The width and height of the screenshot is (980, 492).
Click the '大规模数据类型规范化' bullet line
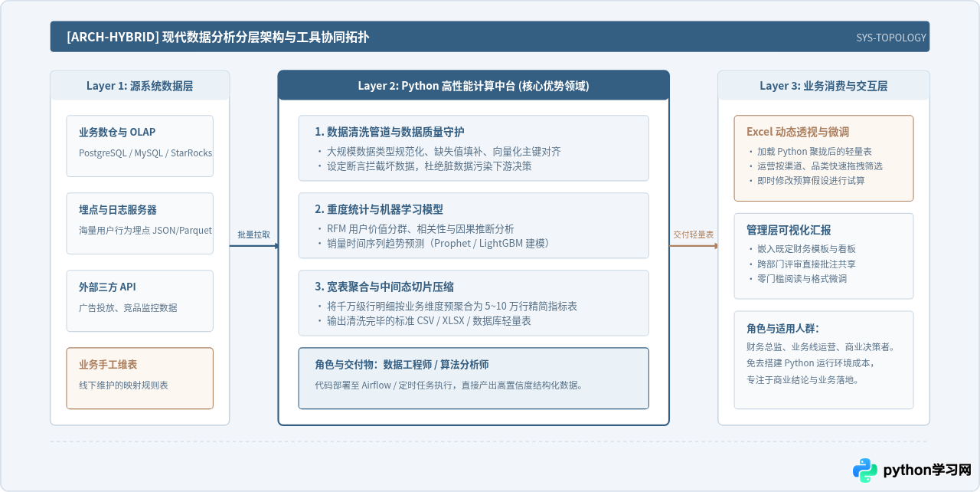coord(439,152)
